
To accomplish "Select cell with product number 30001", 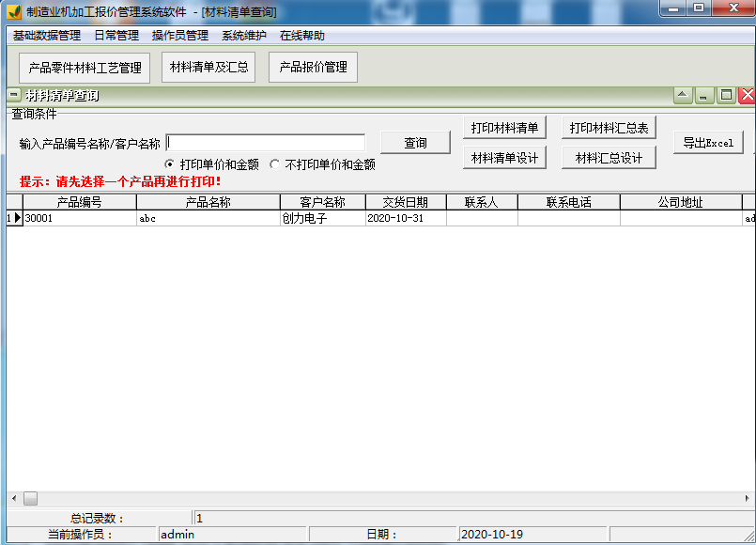I will (80, 218).
